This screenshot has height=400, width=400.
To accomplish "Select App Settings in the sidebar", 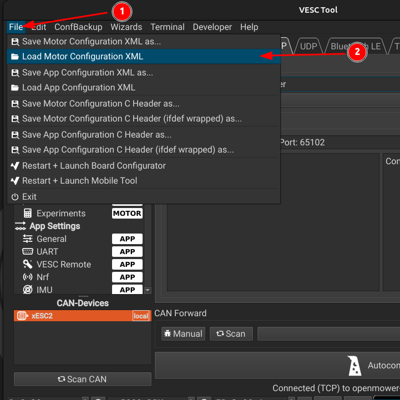I will tap(55, 226).
